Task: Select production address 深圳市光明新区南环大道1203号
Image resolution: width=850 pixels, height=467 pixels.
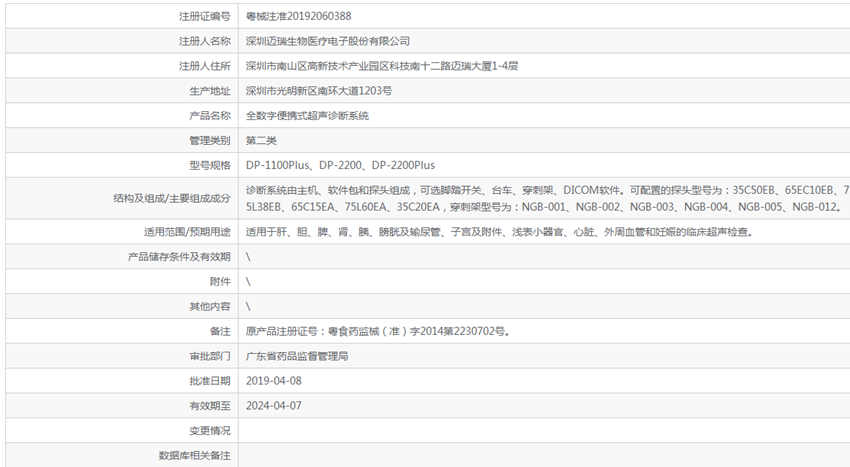Action: (319, 91)
